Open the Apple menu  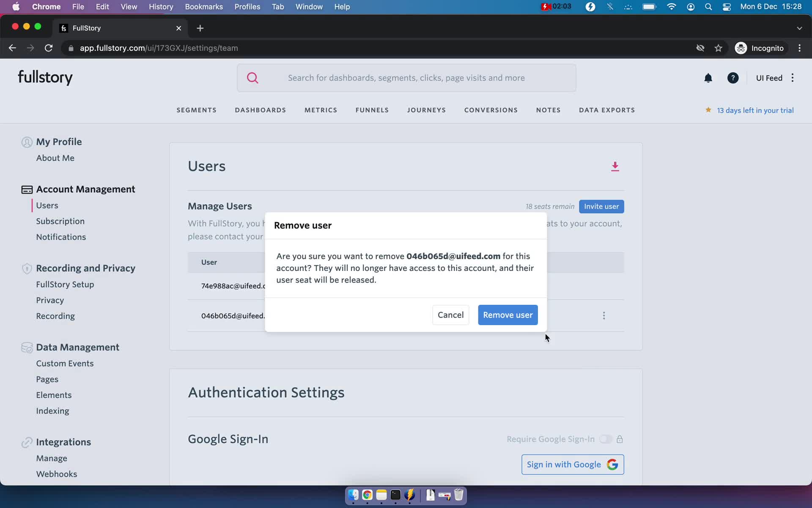click(x=16, y=7)
